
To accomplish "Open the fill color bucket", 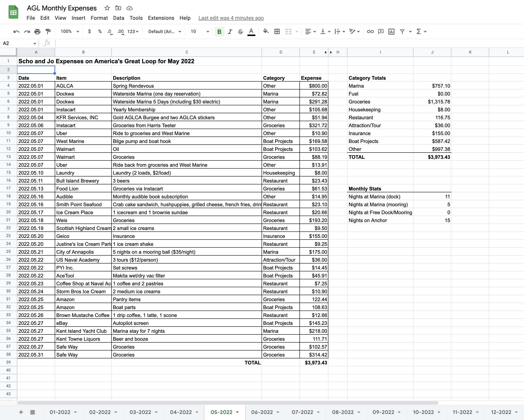I will pyautogui.click(x=266, y=32).
